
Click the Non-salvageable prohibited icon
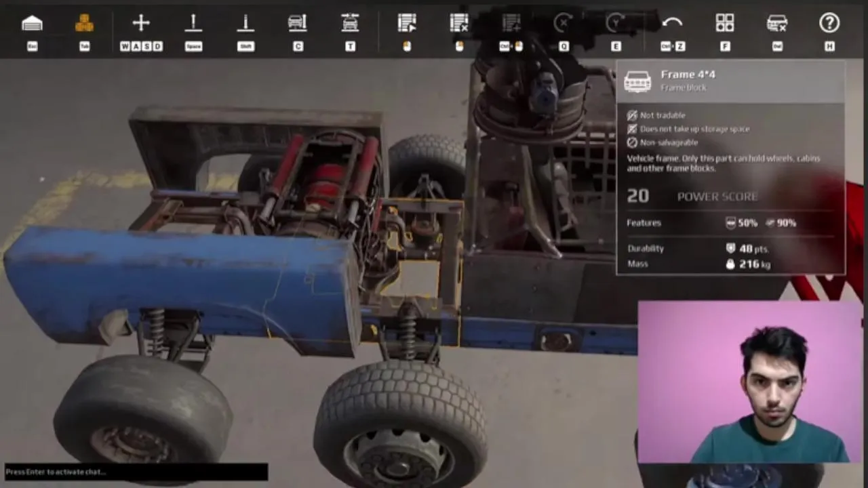point(632,142)
